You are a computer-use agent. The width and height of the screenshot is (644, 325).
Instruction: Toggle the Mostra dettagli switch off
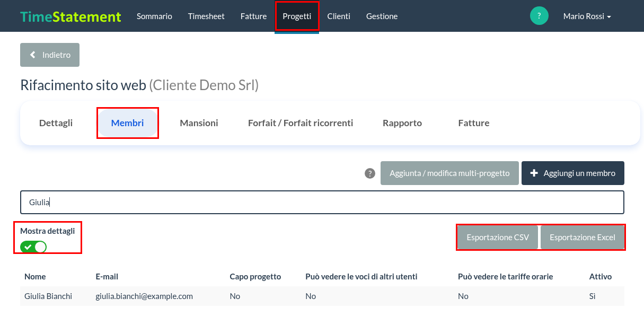33,247
